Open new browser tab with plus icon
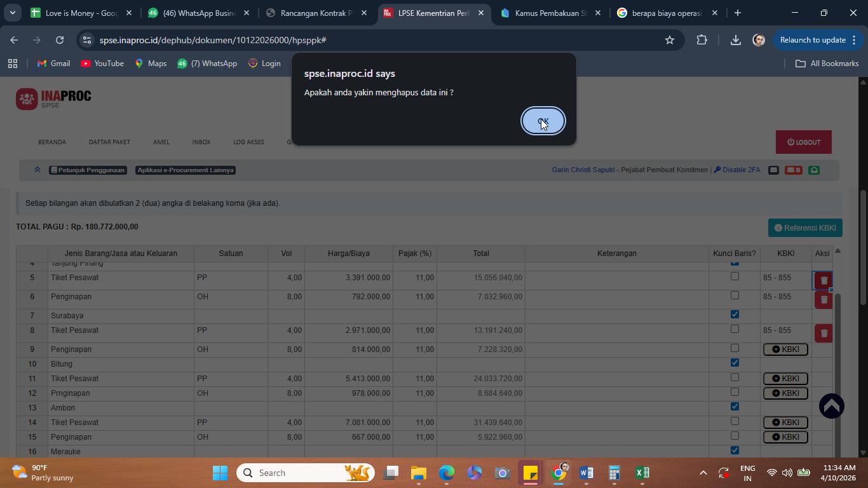The width and height of the screenshot is (868, 488). coord(737,13)
